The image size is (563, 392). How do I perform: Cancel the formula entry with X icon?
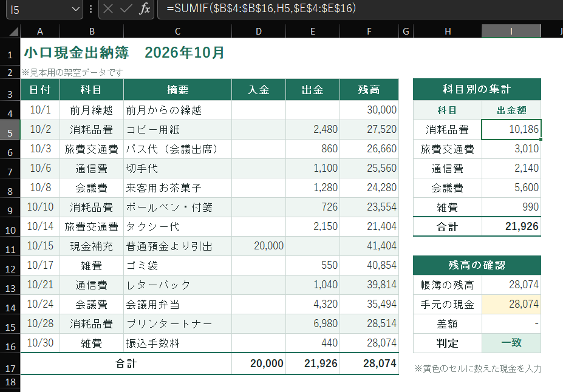(x=108, y=8)
